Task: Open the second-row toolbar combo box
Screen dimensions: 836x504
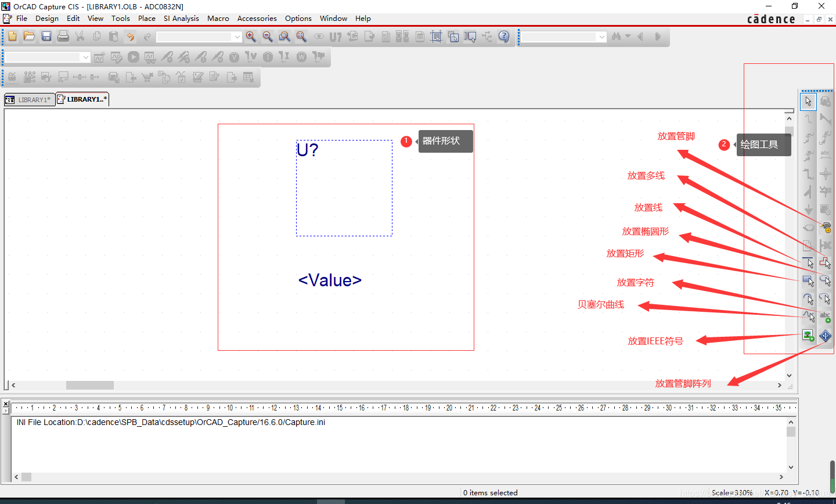Action: 86,57
